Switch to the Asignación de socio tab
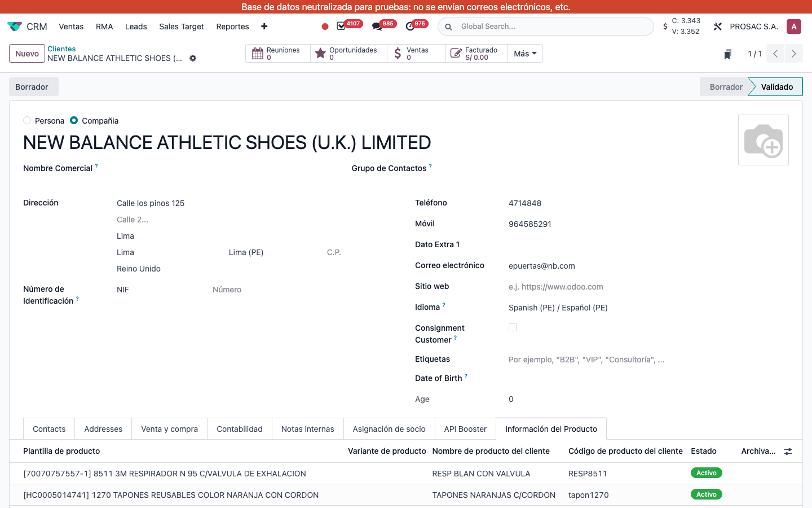 (389, 429)
